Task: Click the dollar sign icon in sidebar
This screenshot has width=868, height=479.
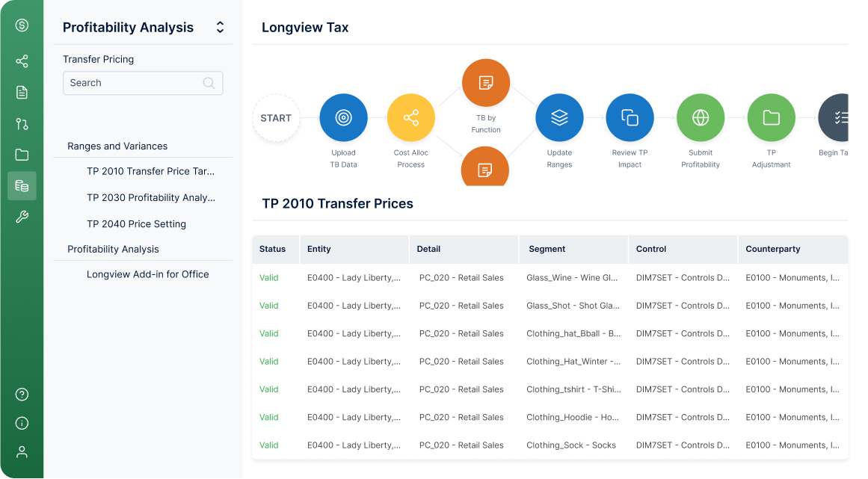Action: coord(22,25)
